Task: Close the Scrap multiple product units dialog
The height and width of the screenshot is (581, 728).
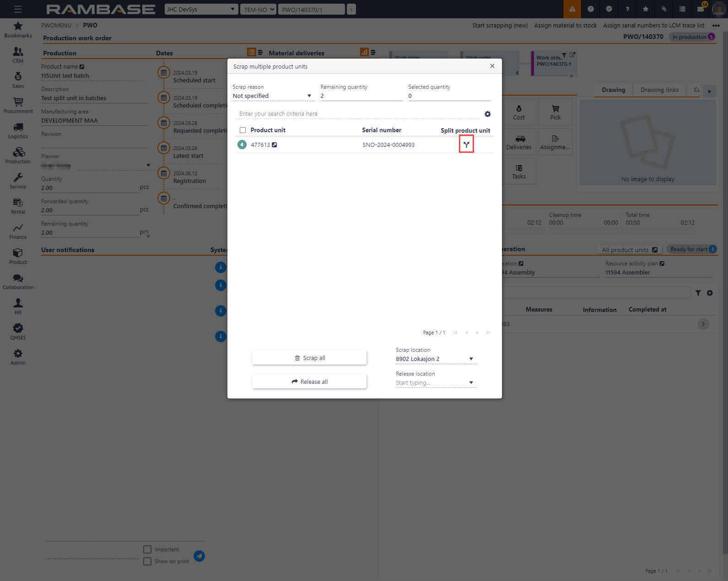Action: (x=492, y=66)
